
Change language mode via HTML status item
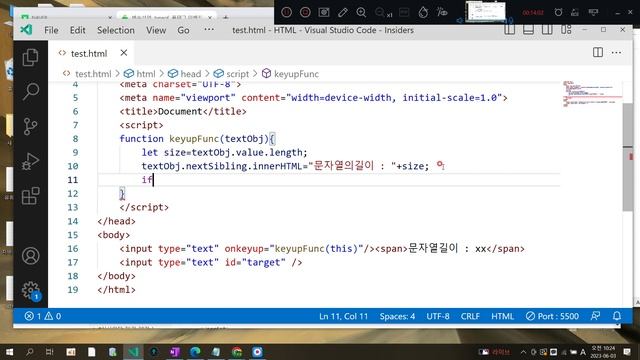point(502,316)
